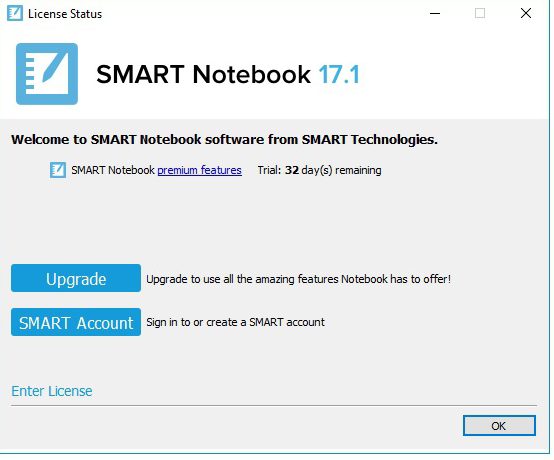Click 'Sign in to or create a SMART account' text
554x460 pixels.
coord(235,322)
